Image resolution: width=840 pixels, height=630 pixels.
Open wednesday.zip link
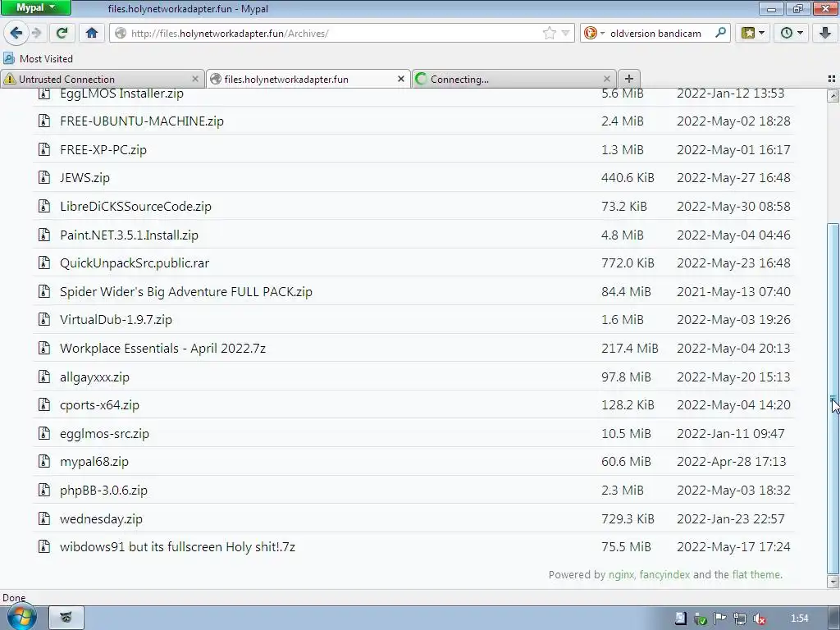[101, 518]
